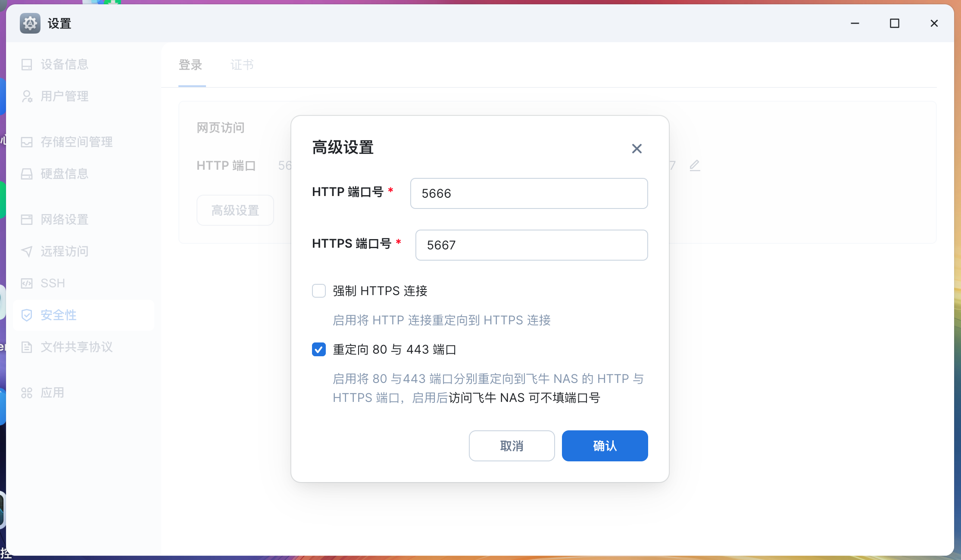Uncheck redirect 80 and 443 ports
Viewport: 961px width, 560px height.
pyautogui.click(x=319, y=349)
